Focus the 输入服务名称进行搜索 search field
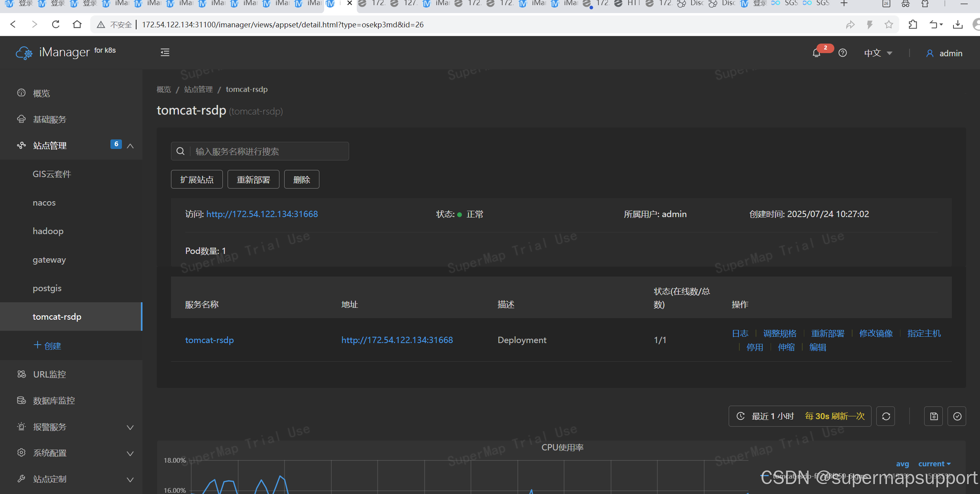This screenshot has width=980, height=494. pyautogui.click(x=260, y=151)
